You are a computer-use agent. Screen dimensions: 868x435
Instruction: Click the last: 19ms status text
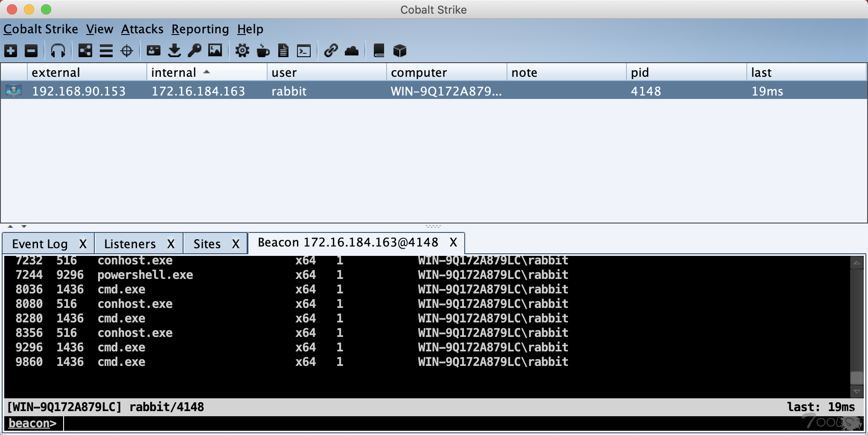tap(821, 407)
